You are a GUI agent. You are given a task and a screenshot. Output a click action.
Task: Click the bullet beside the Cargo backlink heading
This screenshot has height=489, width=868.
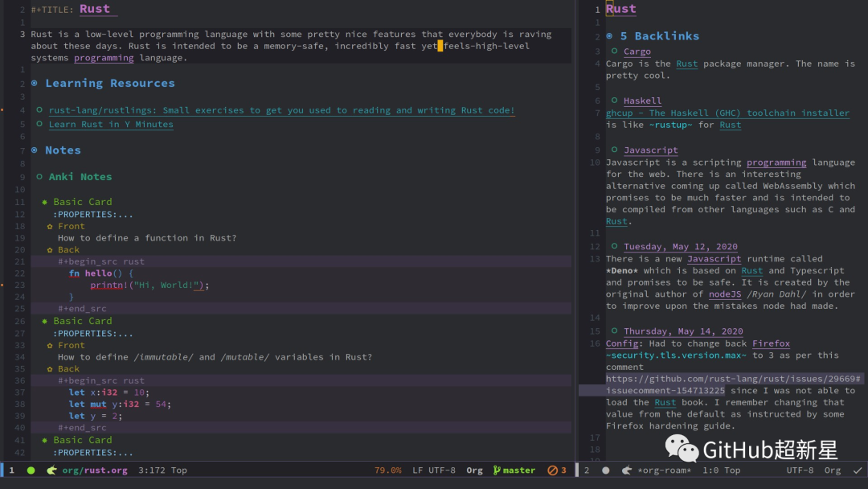[x=614, y=51]
